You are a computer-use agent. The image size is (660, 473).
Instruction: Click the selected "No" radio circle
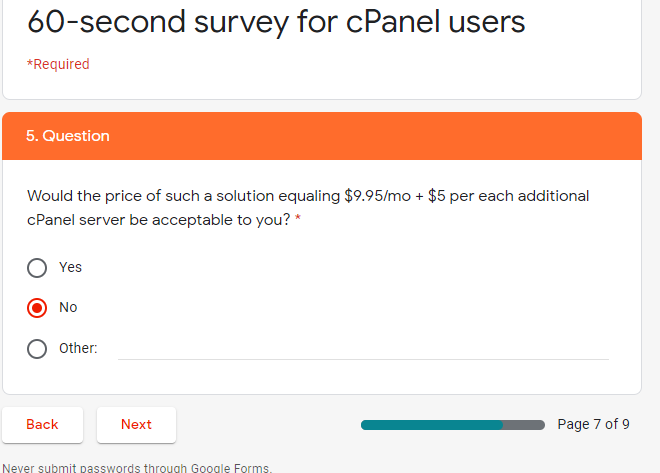[37, 308]
